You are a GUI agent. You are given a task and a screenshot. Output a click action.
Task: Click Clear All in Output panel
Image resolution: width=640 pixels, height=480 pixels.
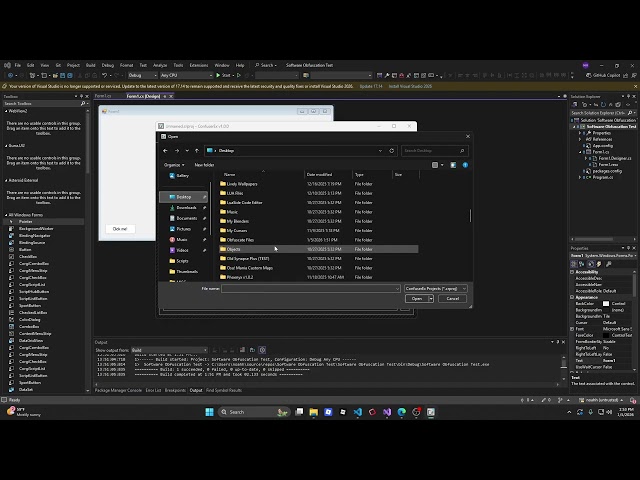242,350
